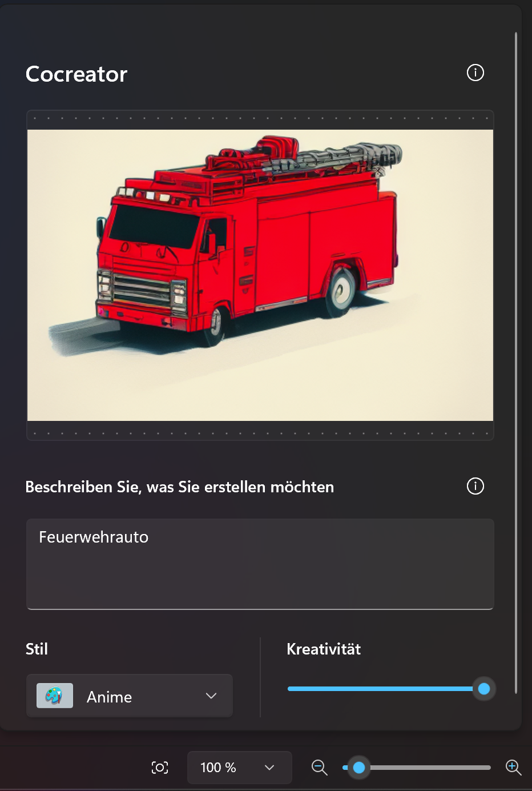Click the zoom slider handle at the bottom
532x791 pixels.
[x=359, y=768]
